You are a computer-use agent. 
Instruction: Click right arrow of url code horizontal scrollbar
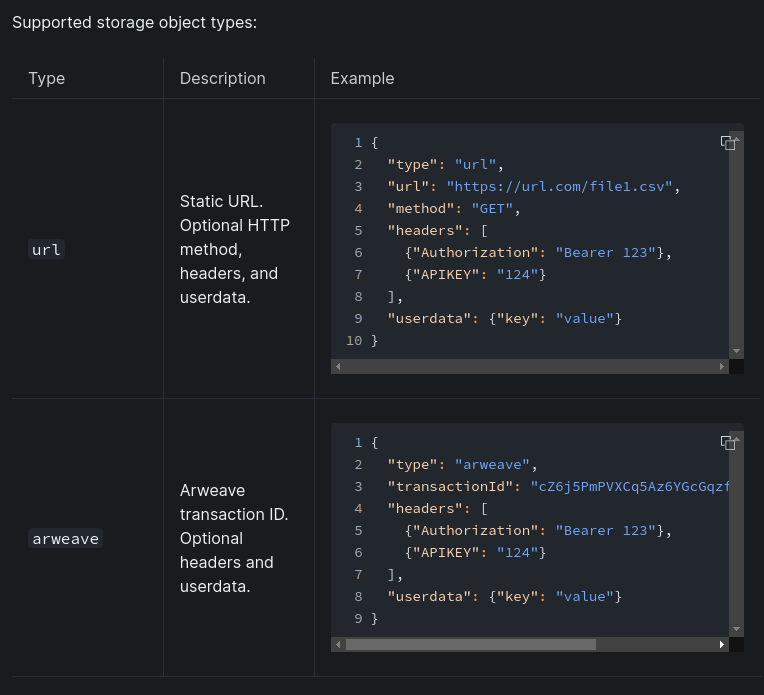point(723,367)
